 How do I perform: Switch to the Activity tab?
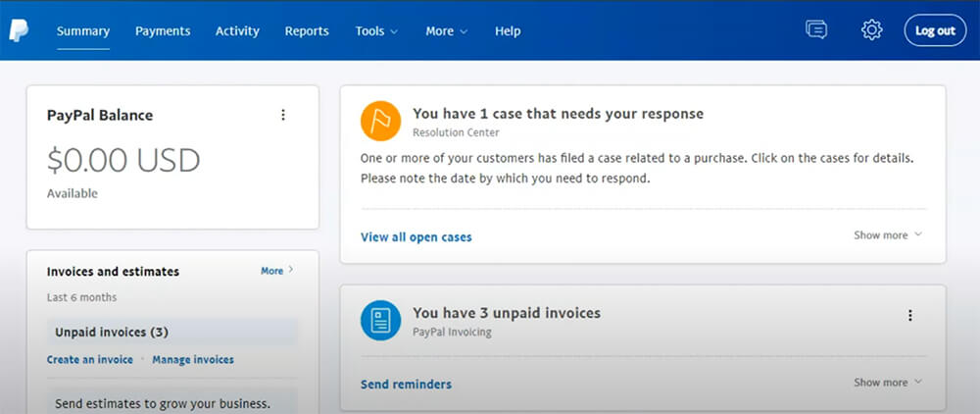pos(237,31)
